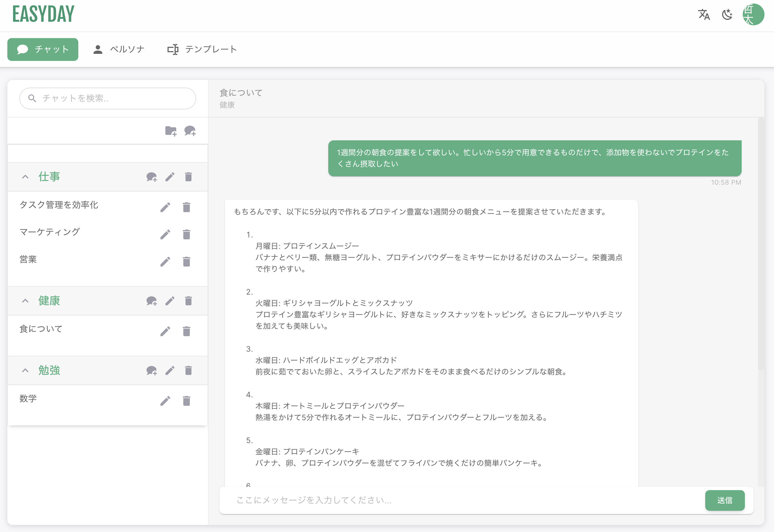Image resolution: width=774 pixels, height=532 pixels.
Task: Toggle dark mode with the moon icon
Action: (727, 15)
